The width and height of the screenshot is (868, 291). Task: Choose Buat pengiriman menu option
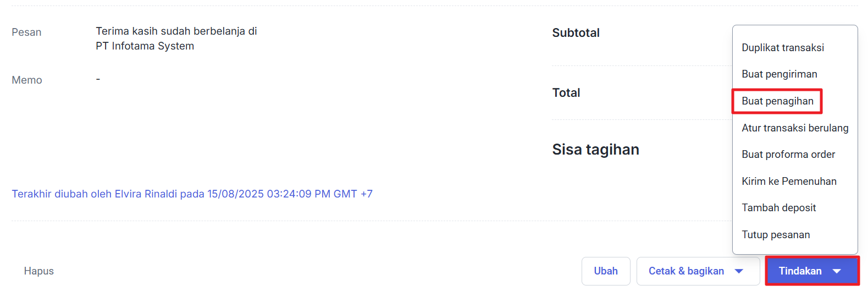coord(779,74)
